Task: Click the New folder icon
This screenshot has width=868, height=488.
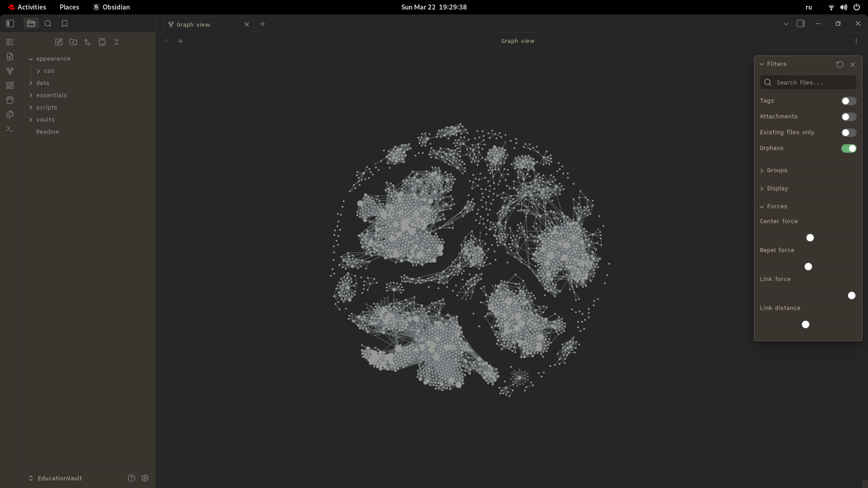Action: tap(73, 42)
